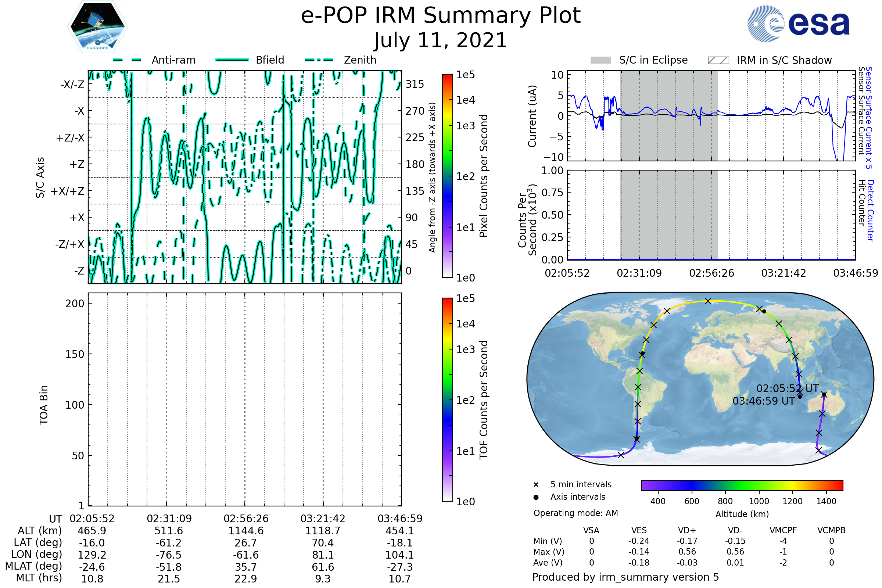This screenshot has height=588, width=882.
Task: Click the 02:05:52 UT map label
Action: [788, 388]
